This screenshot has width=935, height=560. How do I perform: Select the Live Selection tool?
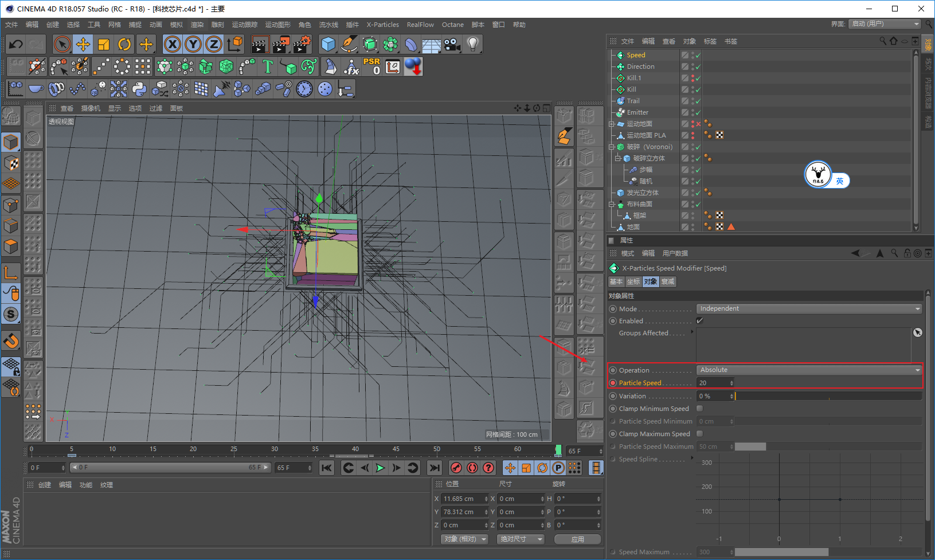(62, 44)
